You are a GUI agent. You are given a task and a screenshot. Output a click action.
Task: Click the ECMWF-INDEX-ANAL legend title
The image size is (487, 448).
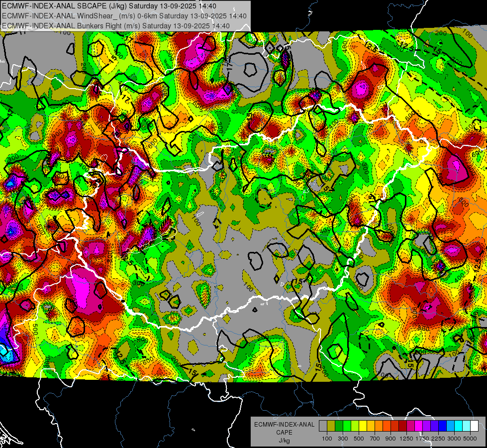coord(284,425)
